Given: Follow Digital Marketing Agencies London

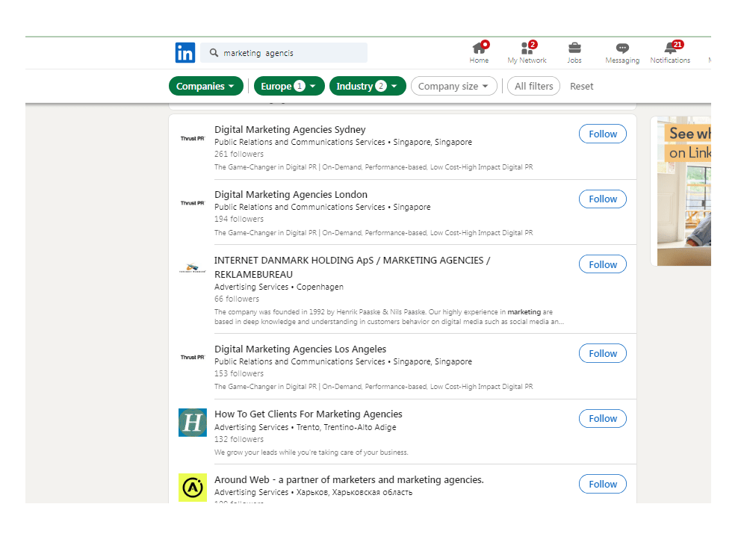Looking at the screenshot, I should pyautogui.click(x=603, y=199).
